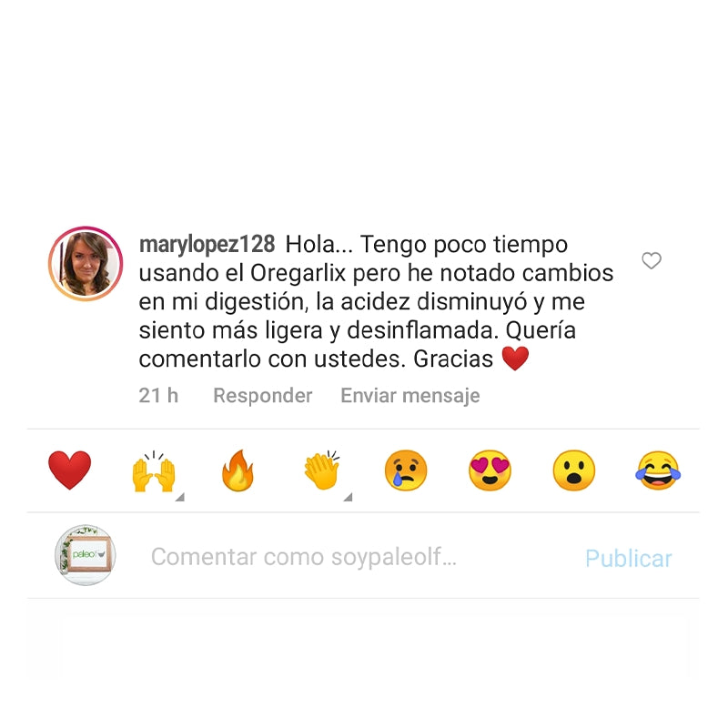Insert the red heart quick emoji
Screen dimensions: 728x728
coord(70,470)
